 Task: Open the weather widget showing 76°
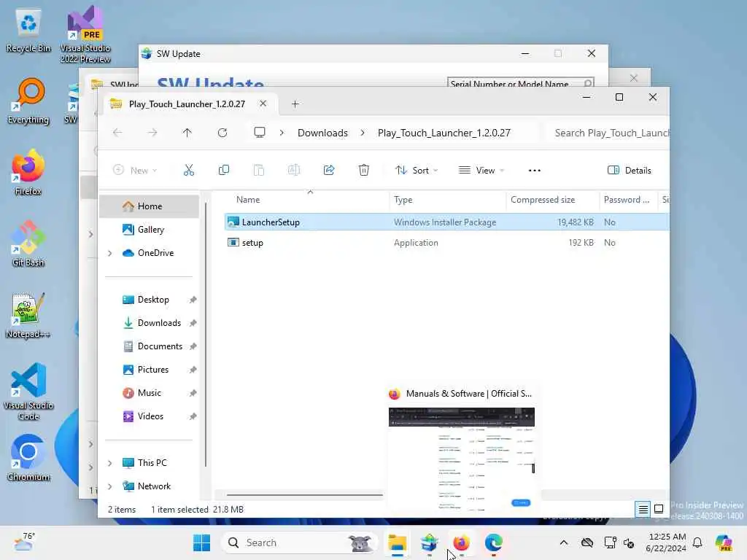coord(25,542)
